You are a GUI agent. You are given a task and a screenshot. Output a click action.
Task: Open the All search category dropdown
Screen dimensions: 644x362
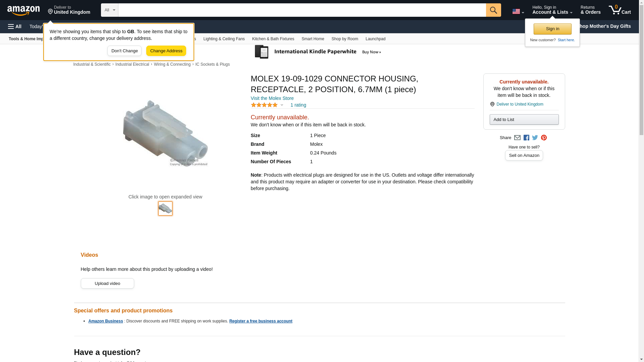pos(109,10)
